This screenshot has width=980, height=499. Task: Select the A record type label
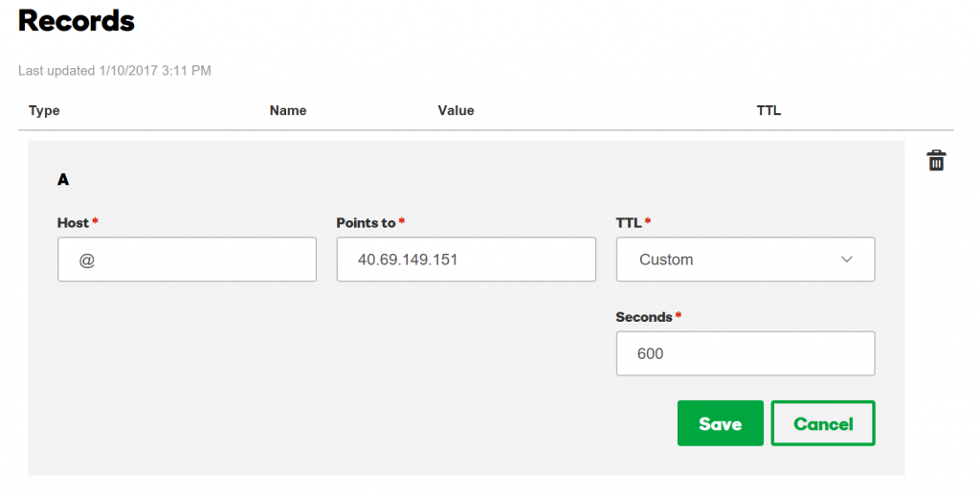tap(63, 180)
